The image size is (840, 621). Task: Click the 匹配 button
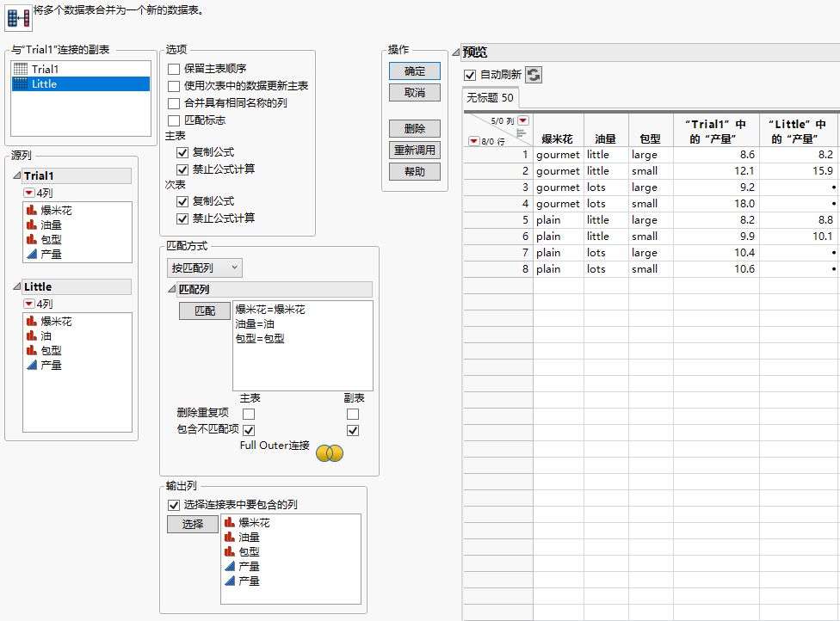tap(204, 310)
